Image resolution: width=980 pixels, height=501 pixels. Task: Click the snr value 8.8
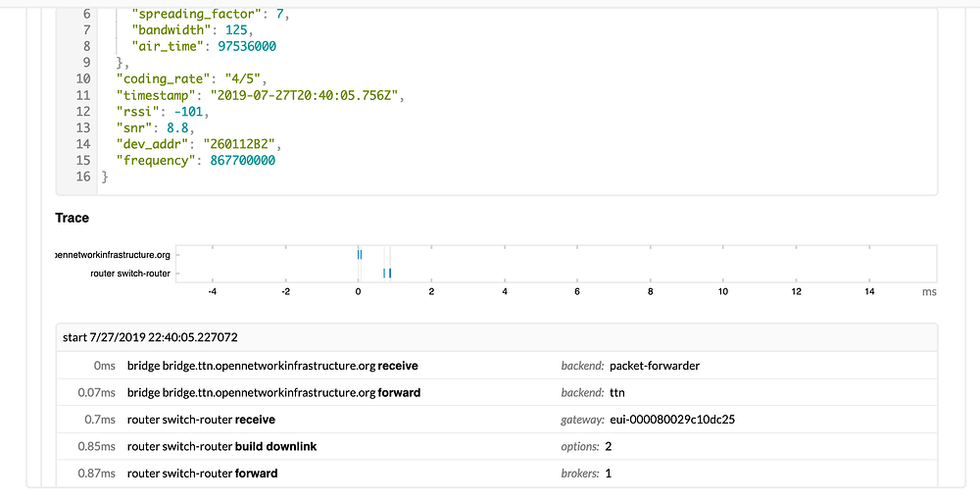click(x=177, y=127)
